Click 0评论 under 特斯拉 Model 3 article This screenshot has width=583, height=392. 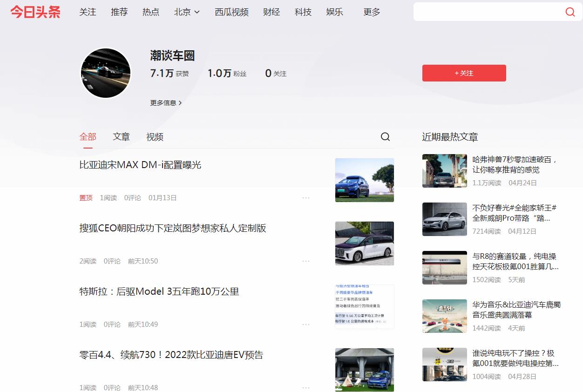(112, 324)
